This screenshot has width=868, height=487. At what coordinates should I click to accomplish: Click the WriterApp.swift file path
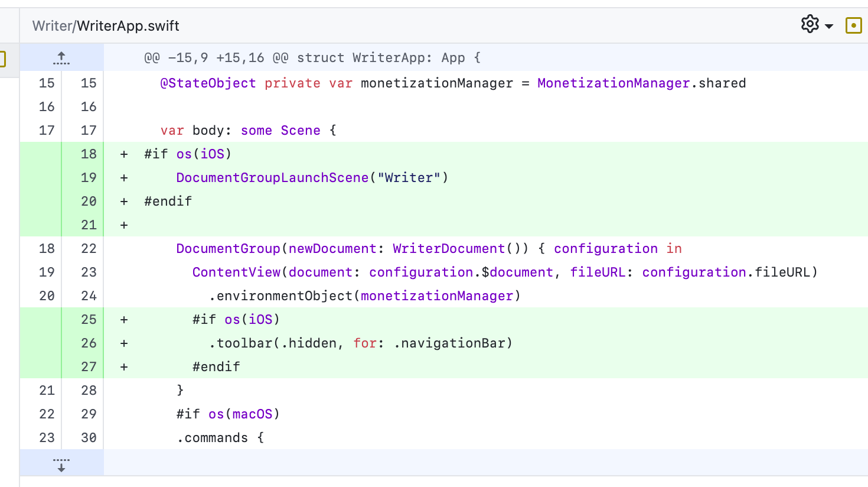pyautogui.click(x=106, y=26)
